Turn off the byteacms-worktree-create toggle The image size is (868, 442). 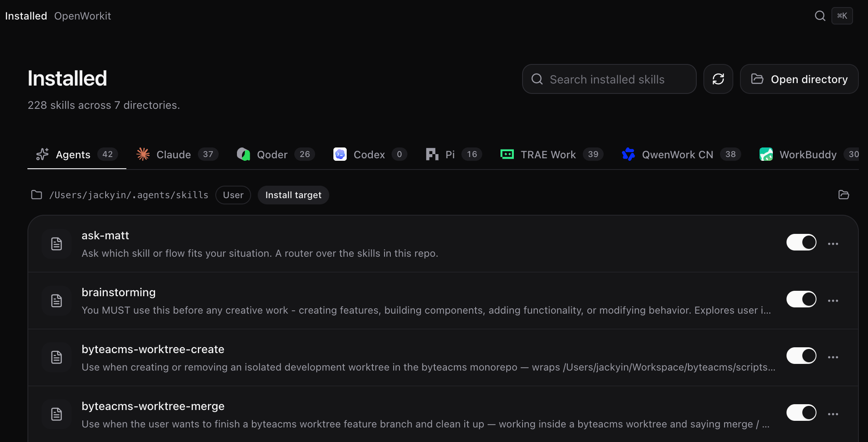point(801,356)
